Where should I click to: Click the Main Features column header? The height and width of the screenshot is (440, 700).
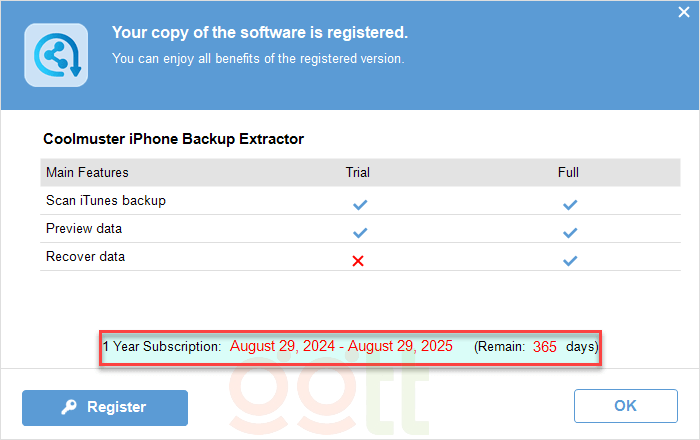(87, 172)
